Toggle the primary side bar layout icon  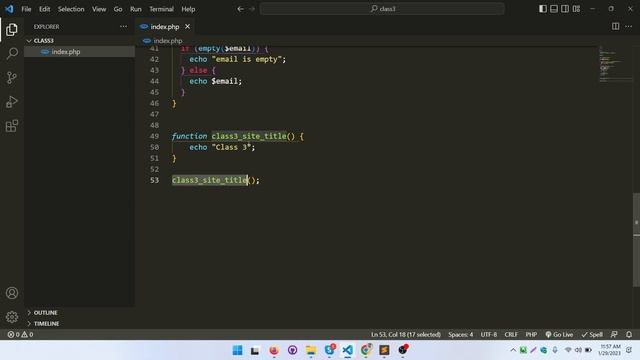pos(542,9)
